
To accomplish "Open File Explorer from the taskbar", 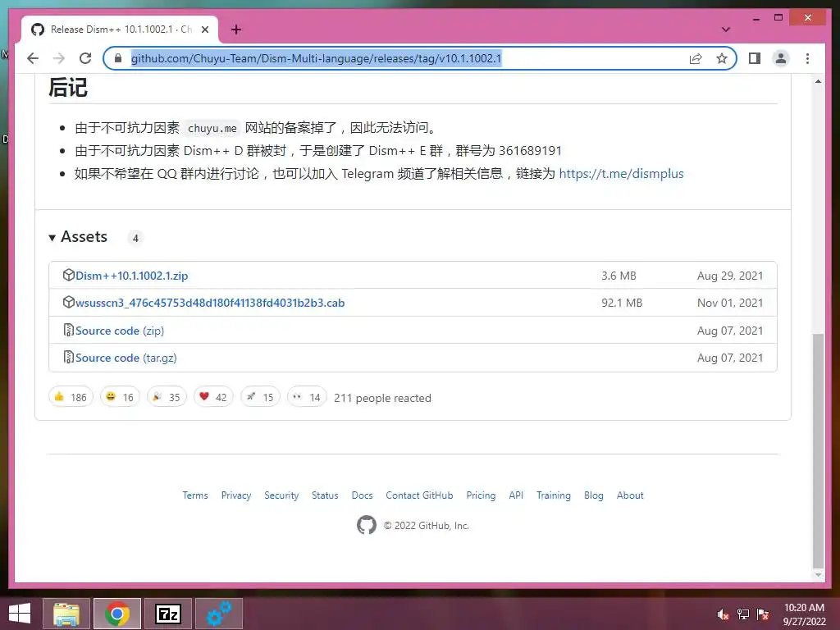I will coord(66,614).
